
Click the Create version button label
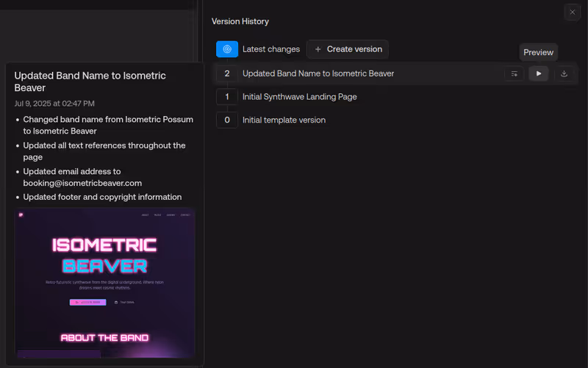click(x=354, y=49)
